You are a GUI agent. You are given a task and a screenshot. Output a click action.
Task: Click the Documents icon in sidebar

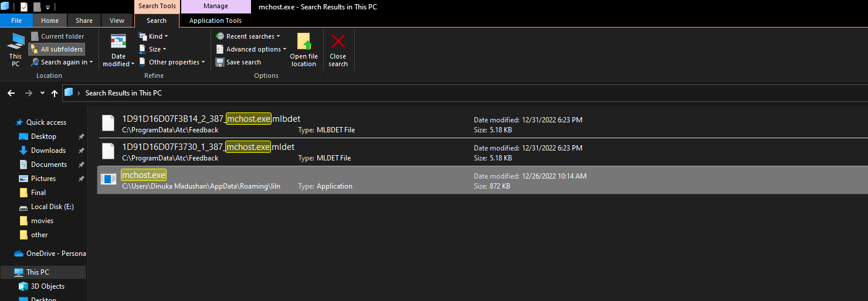click(23, 165)
